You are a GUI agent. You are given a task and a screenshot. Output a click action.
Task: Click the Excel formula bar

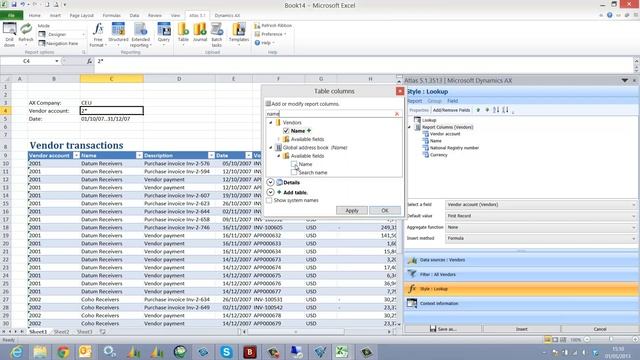tap(363, 61)
